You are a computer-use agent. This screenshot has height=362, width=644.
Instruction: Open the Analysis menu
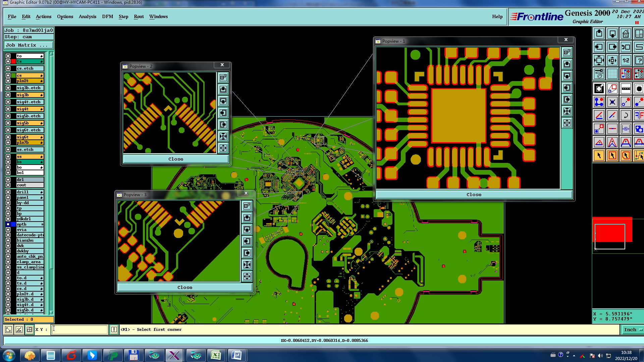(x=87, y=16)
